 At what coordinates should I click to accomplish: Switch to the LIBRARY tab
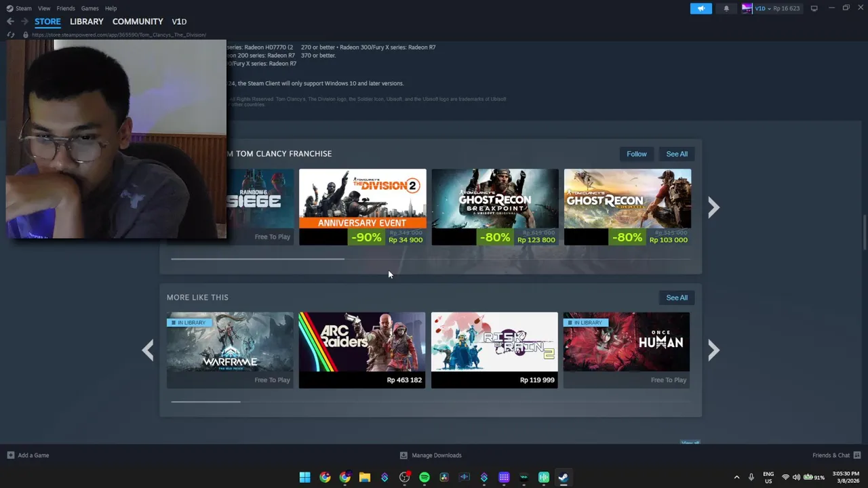[x=87, y=22]
